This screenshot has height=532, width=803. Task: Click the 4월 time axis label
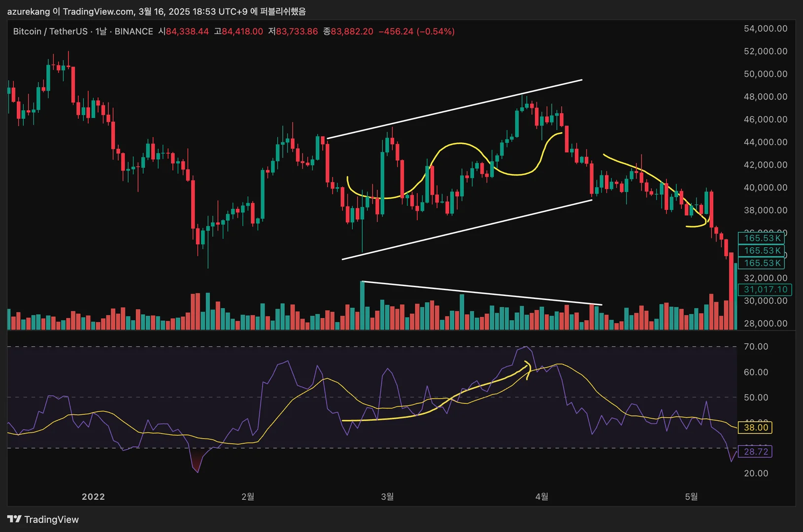click(x=541, y=497)
